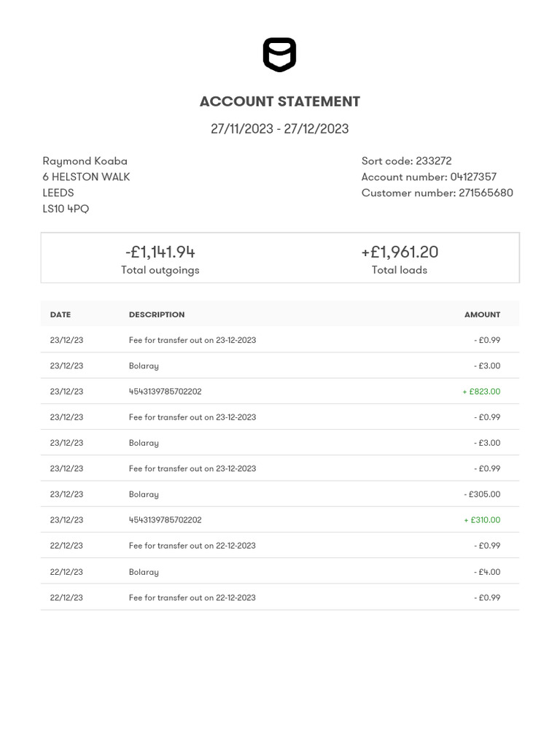Click the DESCRIPTION column header
This screenshot has width=560, height=747.
pos(157,315)
